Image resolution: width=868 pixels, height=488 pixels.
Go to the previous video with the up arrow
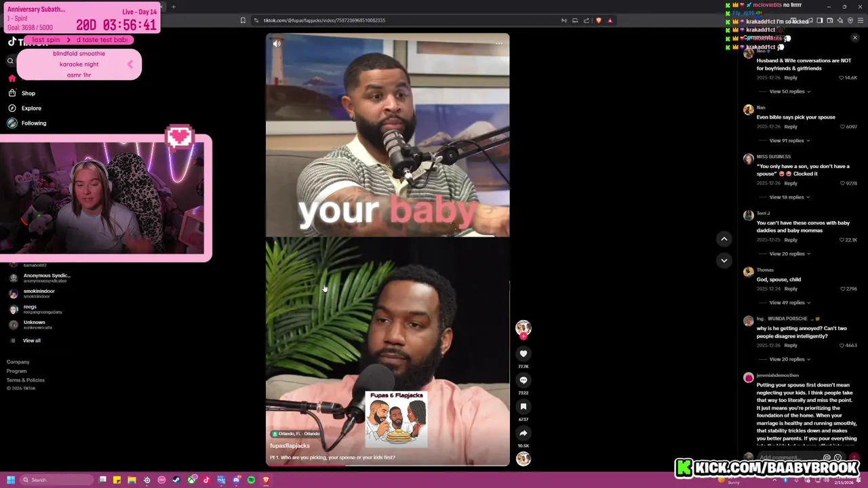(x=724, y=239)
